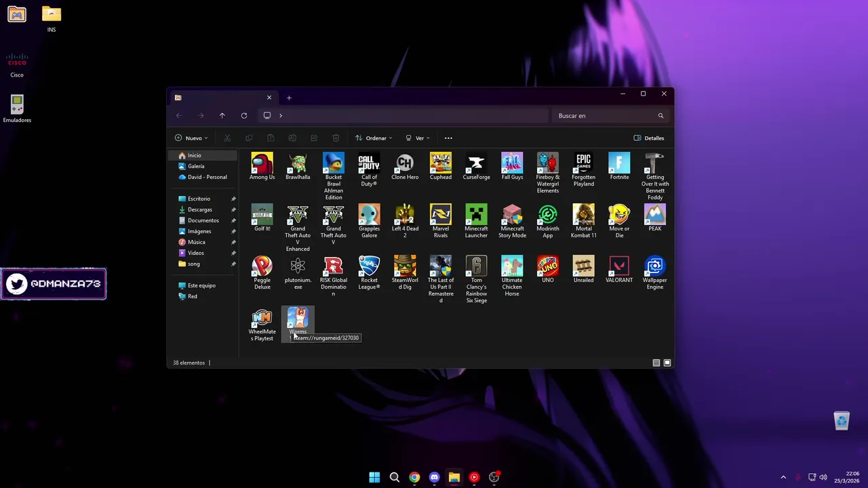Viewport: 868px width, 488px height.
Task: Select the Minecraft Launcher icon
Action: [476, 221]
